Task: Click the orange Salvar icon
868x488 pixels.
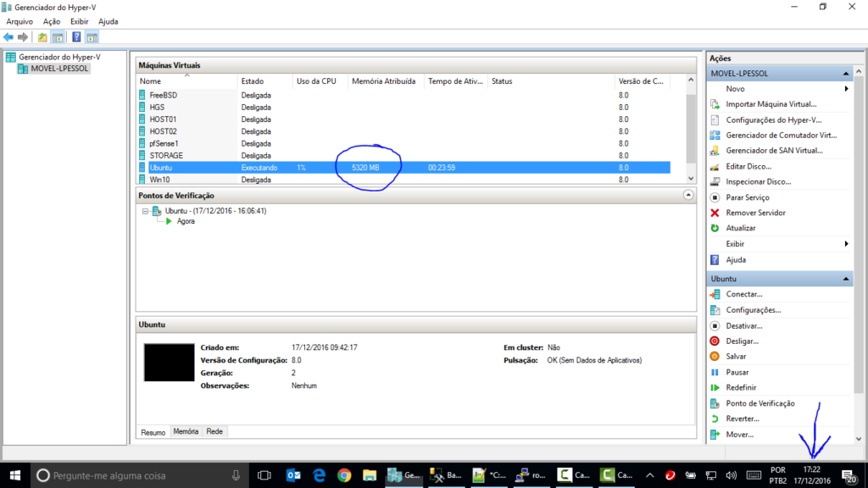Action: coord(715,357)
